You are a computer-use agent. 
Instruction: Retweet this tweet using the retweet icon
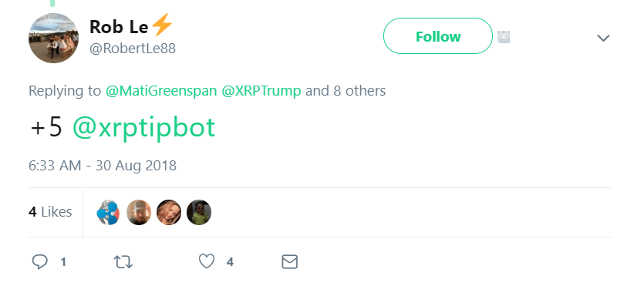coord(123,262)
